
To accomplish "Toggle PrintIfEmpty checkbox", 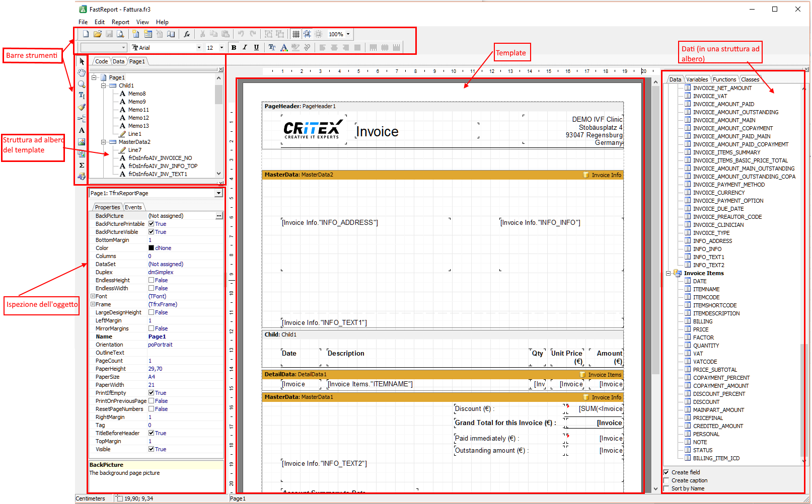I will click(151, 393).
